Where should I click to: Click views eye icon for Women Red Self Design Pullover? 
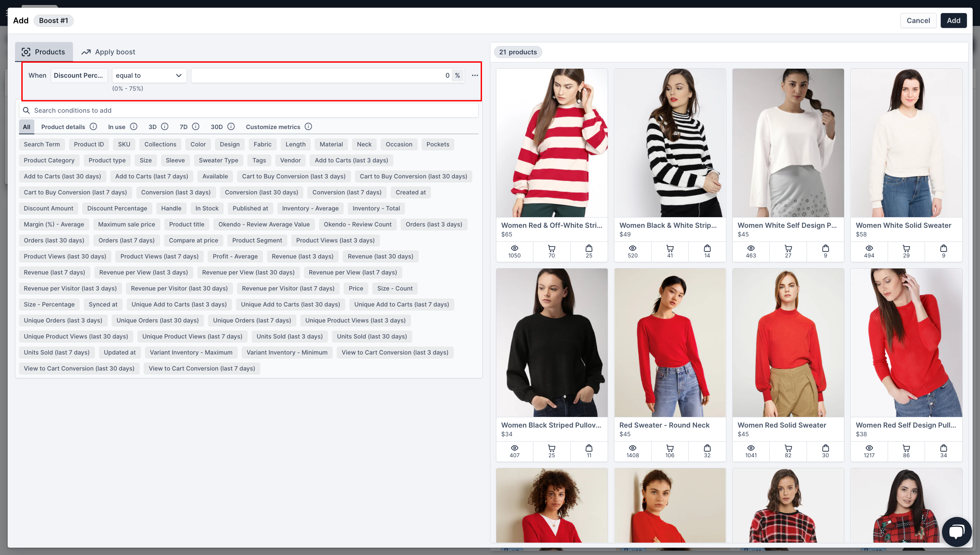[x=869, y=448]
